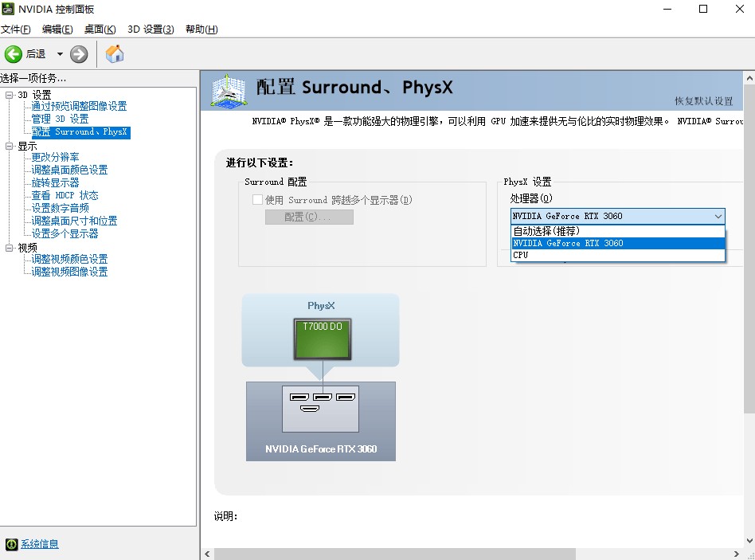Viewport: 755px width, 560px height.
Task: Open 通过预览调整图像设置 page
Action: point(79,106)
